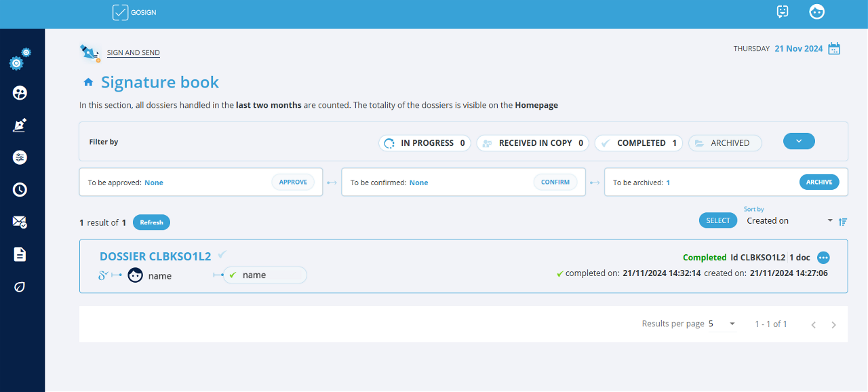Select the RECEIVED IN COPY filter
This screenshot has height=392, width=868.
(x=532, y=143)
